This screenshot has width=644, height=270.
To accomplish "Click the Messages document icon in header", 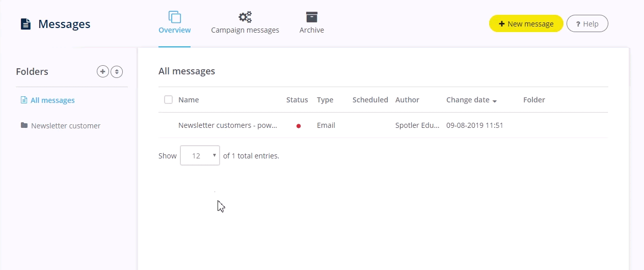I will (x=25, y=24).
